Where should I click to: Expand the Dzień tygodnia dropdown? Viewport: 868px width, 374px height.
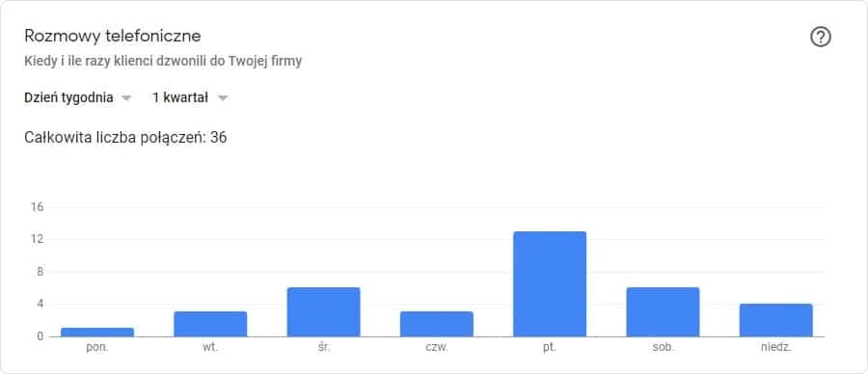point(78,98)
